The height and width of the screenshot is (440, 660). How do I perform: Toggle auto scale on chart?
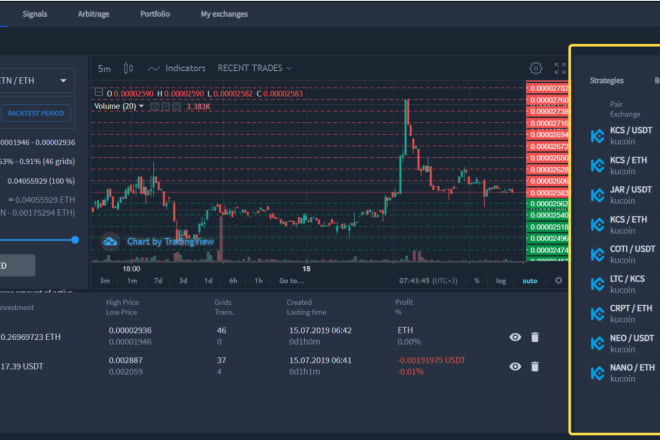(x=530, y=280)
